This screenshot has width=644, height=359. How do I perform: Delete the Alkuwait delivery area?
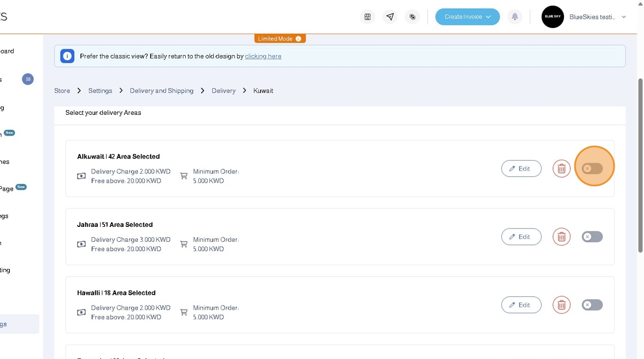tap(561, 169)
